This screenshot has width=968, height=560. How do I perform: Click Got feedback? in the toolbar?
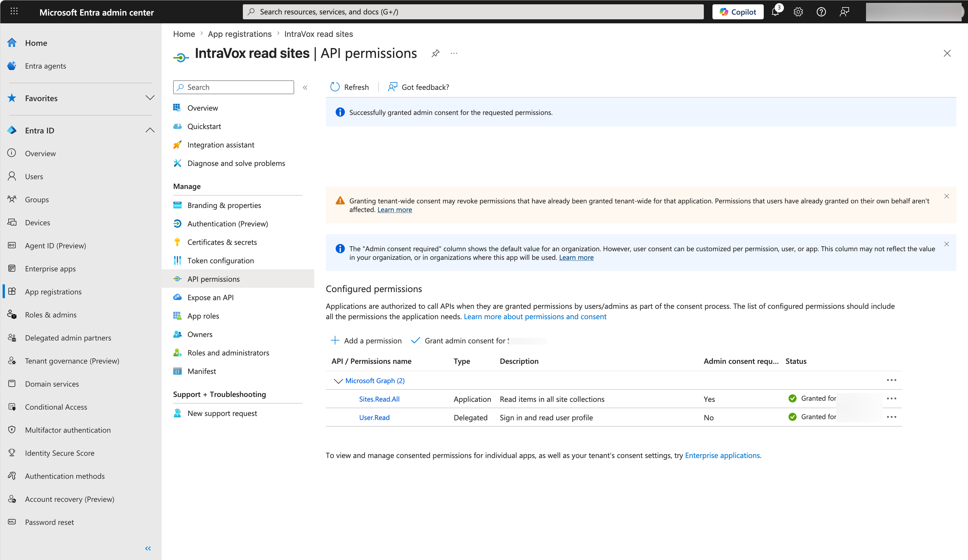point(418,87)
